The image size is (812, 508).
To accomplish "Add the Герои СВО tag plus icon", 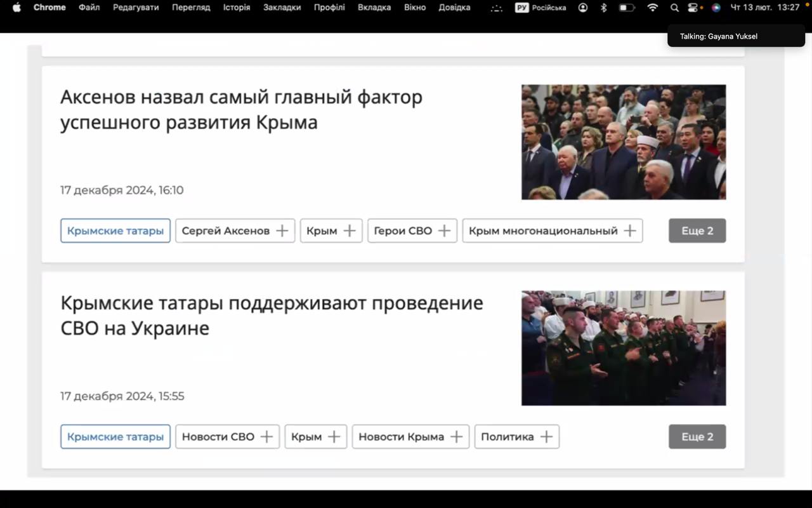I will click(x=444, y=231).
